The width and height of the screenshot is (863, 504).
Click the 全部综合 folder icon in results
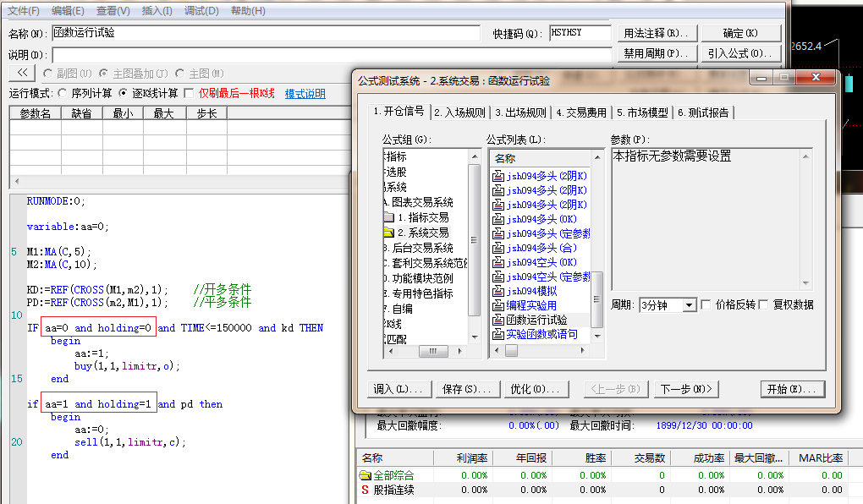[x=366, y=475]
